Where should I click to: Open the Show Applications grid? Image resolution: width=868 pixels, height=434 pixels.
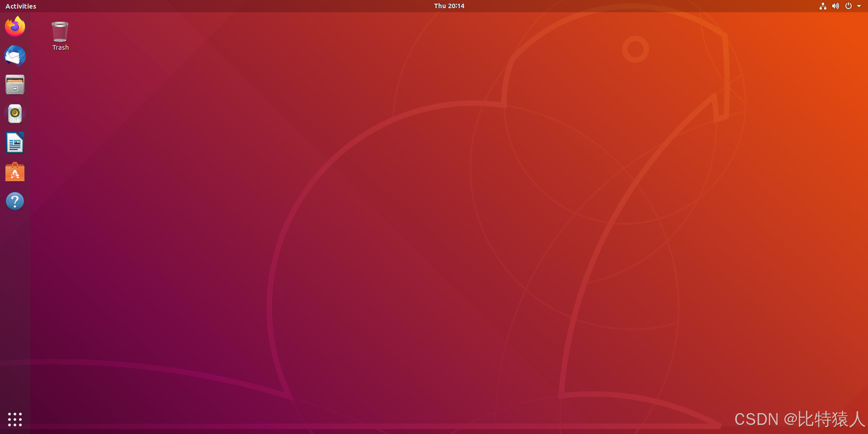[x=15, y=419]
